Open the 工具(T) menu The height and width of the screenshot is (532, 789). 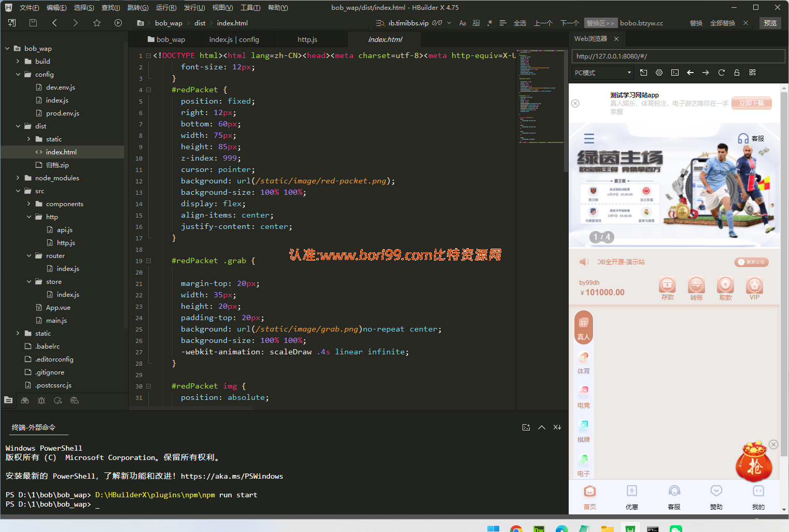[x=250, y=8]
